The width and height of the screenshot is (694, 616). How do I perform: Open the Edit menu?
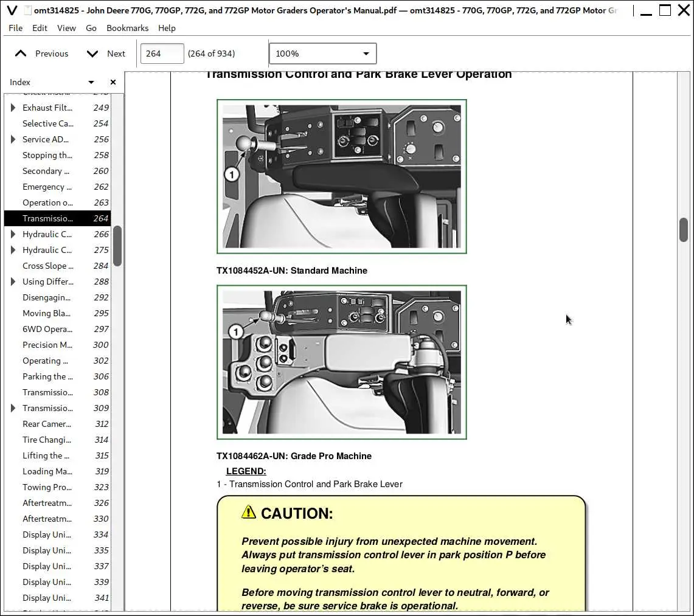(x=40, y=28)
